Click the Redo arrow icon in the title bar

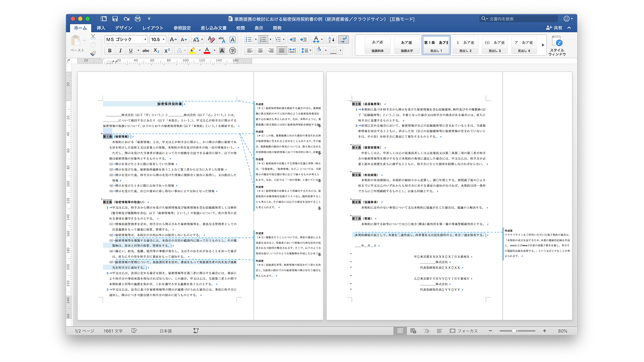tap(126, 19)
